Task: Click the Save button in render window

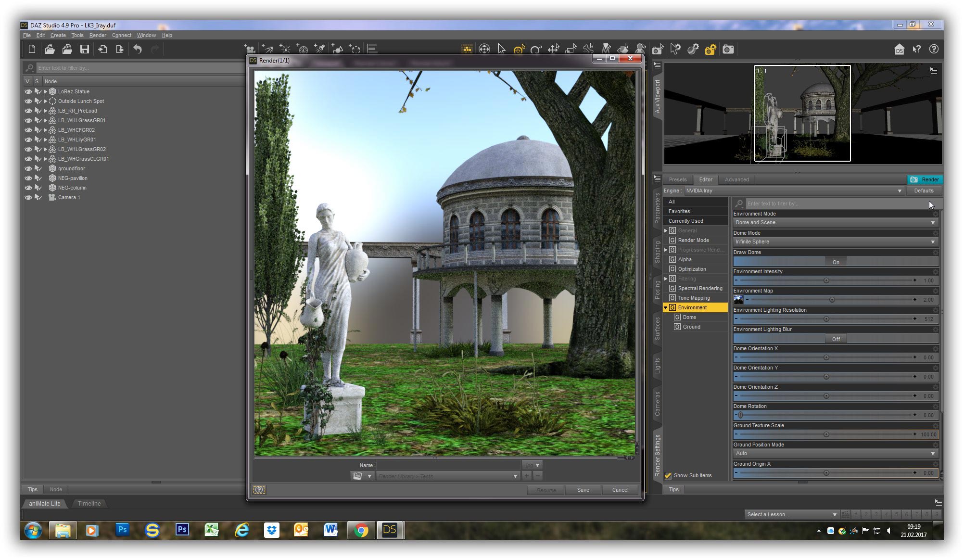Action: [x=583, y=490]
